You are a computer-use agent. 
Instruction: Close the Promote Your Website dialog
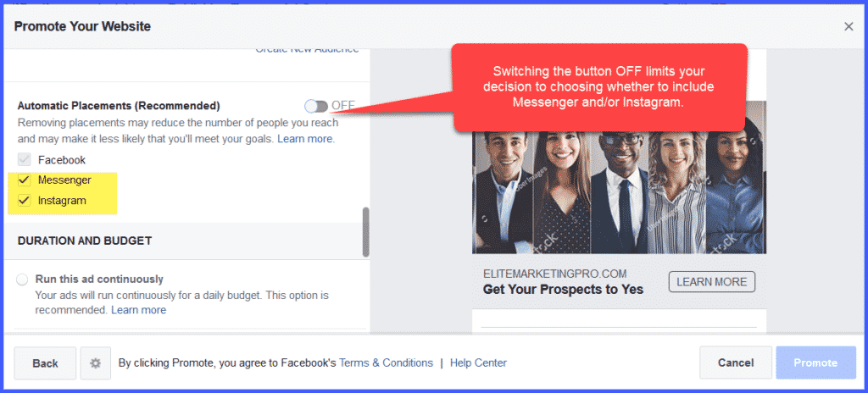point(848,26)
